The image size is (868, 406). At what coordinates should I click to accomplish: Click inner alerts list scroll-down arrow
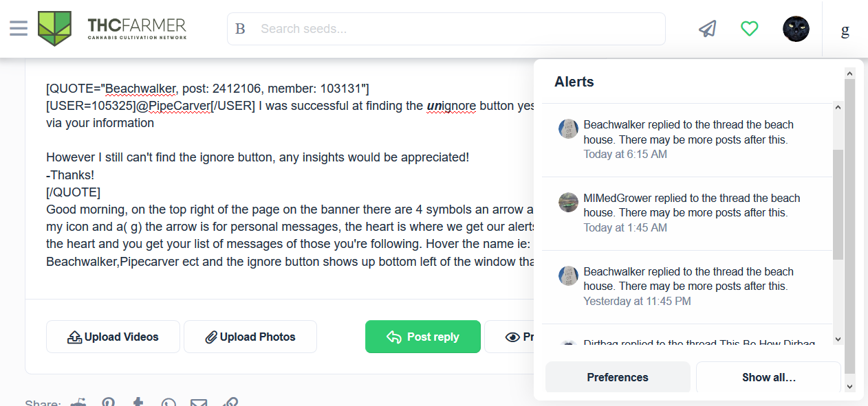[838, 339]
